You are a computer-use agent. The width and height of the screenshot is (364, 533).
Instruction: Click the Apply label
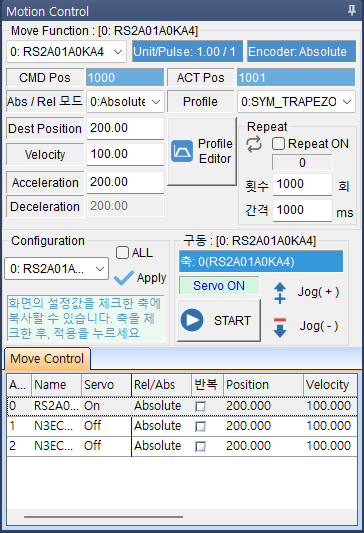pyautogui.click(x=151, y=278)
